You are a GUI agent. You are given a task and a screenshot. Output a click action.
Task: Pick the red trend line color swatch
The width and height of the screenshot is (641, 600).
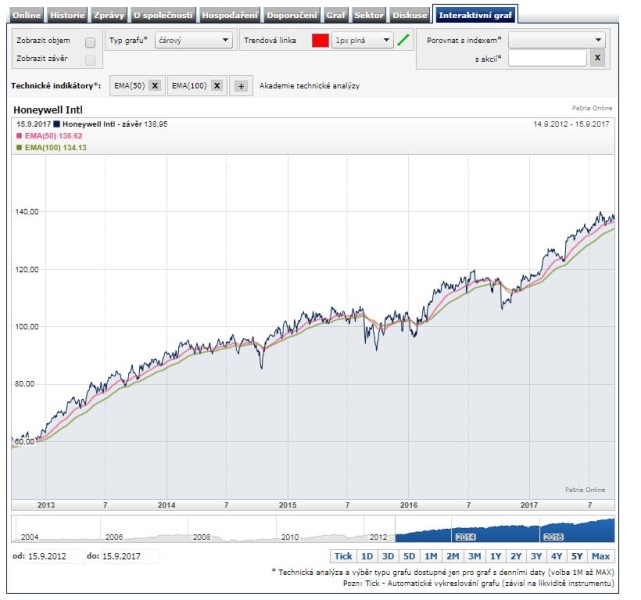[x=320, y=41]
